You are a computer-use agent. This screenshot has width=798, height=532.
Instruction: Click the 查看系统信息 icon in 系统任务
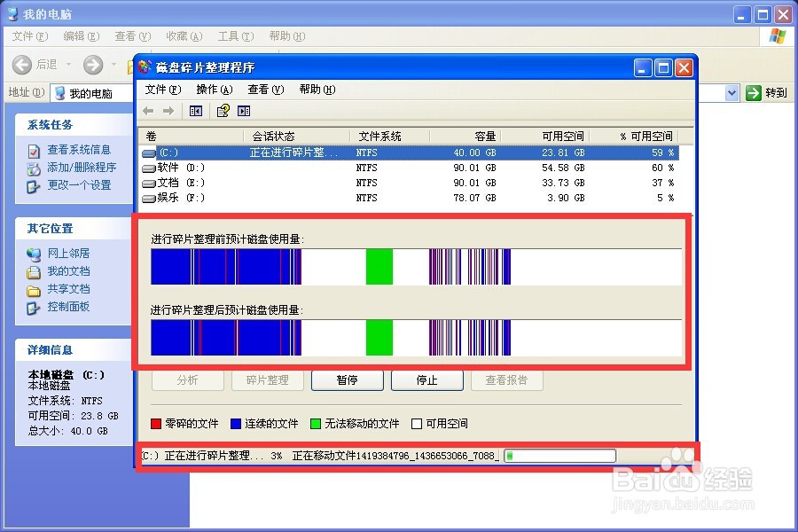pyautogui.click(x=32, y=149)
